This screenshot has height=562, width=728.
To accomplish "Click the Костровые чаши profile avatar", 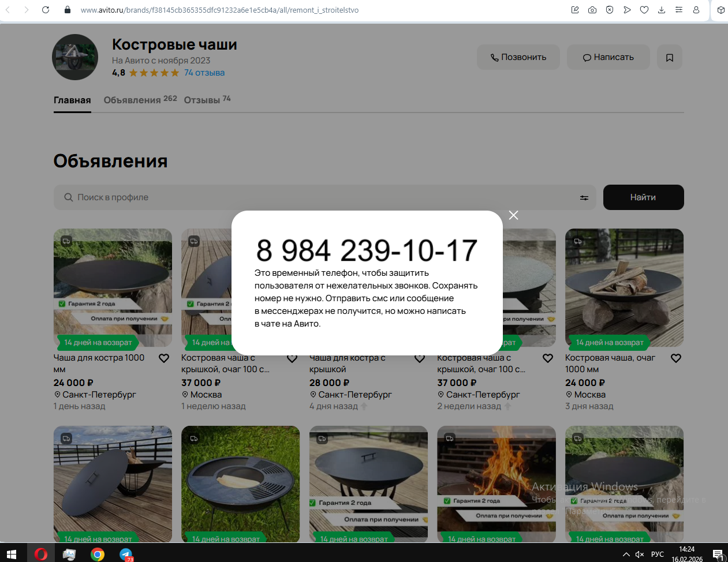I will pyautogui.click(x=75, y=57).
